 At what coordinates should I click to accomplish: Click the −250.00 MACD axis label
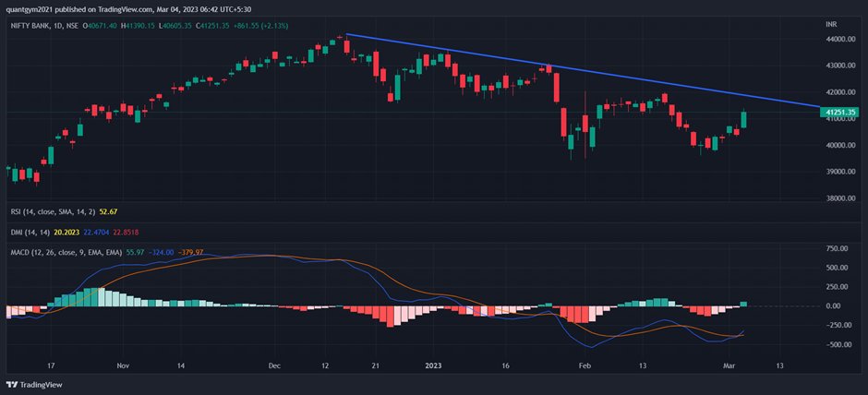tap(838, 325)
